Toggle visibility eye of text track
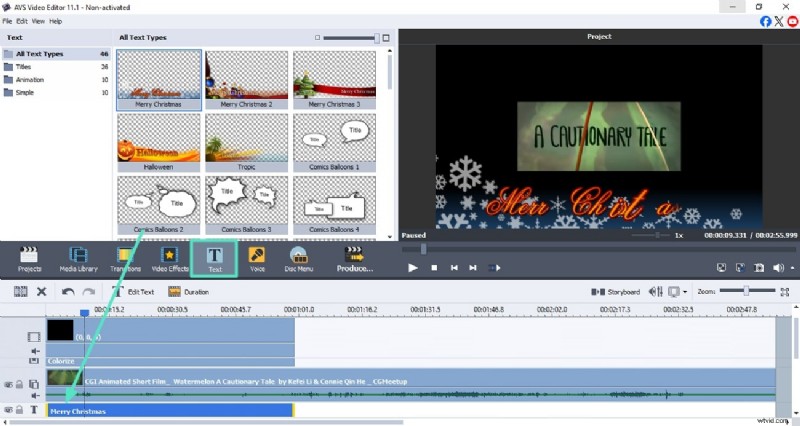The image size is (800, 426). click(8, 410)
